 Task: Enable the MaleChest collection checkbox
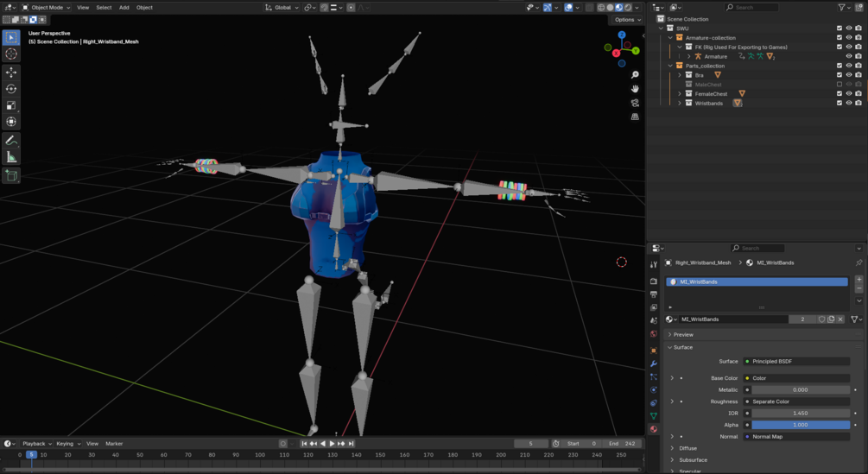tap(839, 85)
